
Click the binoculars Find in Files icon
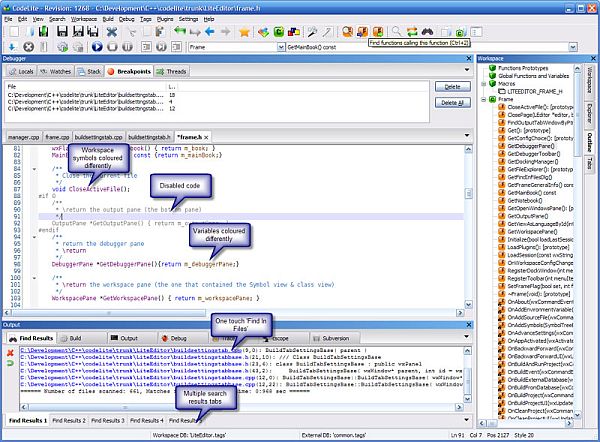pyautogui.click(x=427, y=32)
